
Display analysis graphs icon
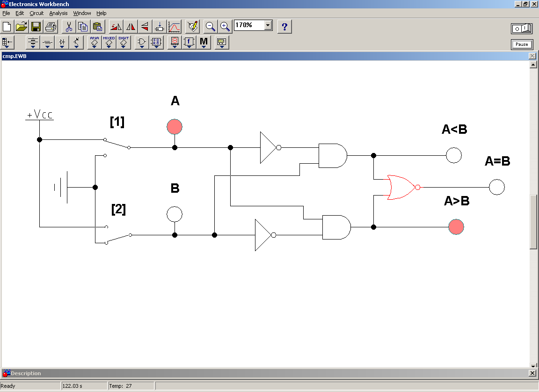point(174,27)
